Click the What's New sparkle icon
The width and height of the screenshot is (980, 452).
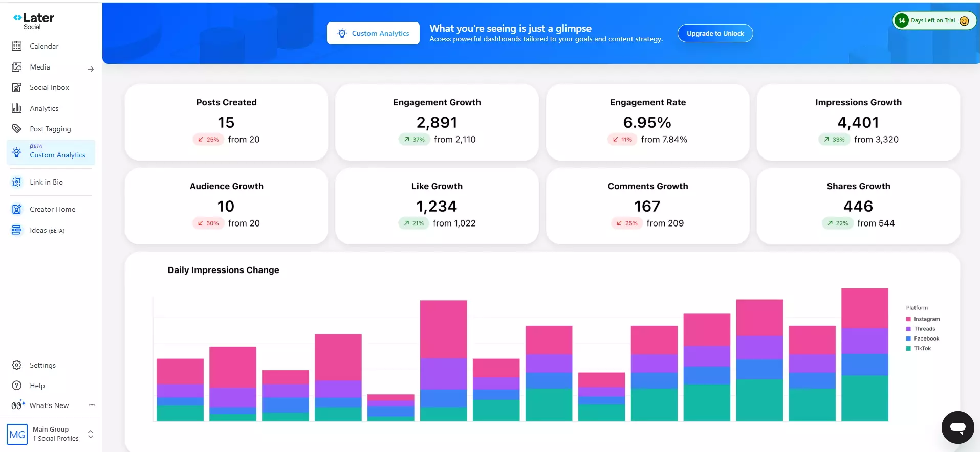[x=18, y=405]
